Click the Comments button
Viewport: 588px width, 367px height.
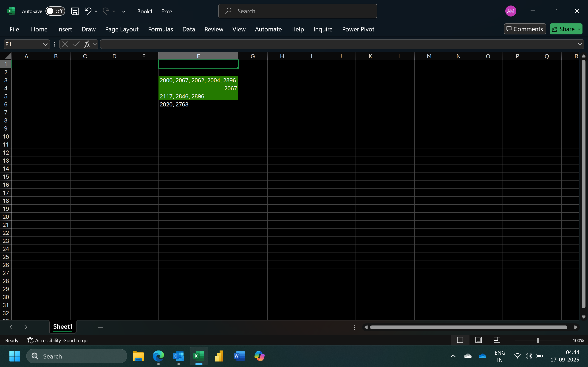tap(525, 29)
